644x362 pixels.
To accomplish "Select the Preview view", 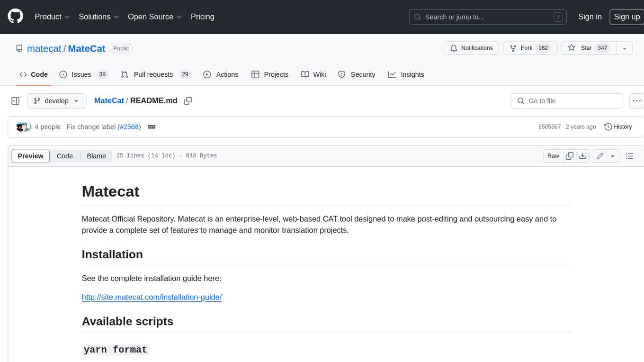I will pyautogui.click(x=31, y=156).
